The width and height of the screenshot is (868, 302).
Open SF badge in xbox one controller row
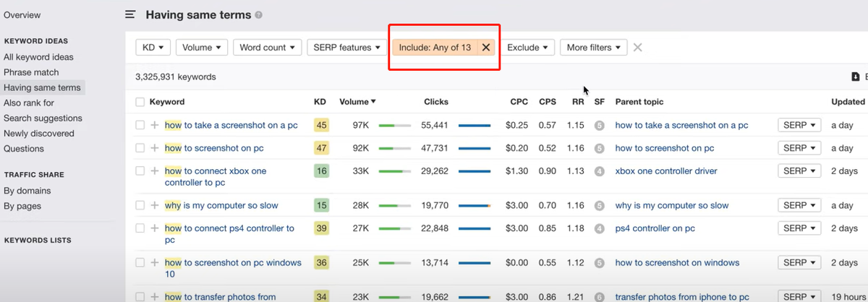click(x=599, y=172)
